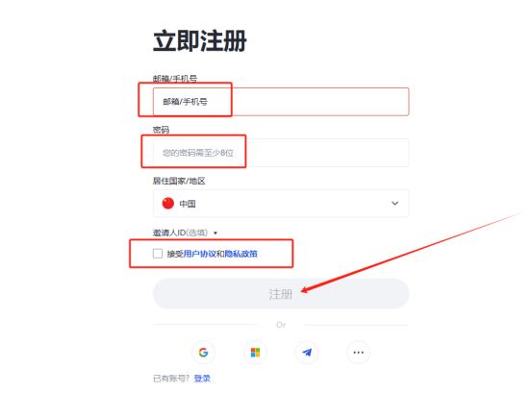Screen dimensions: 532x393
Task: Click the 注册 button
Action: pos(281,294)
